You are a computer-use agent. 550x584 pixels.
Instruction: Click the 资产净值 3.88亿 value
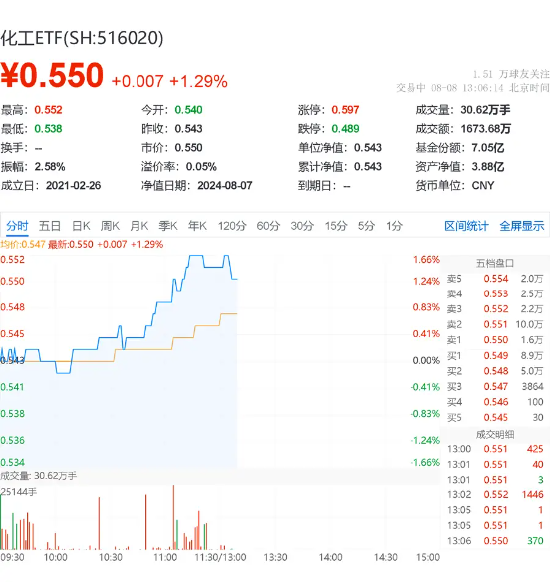click(x=488, y=166)
